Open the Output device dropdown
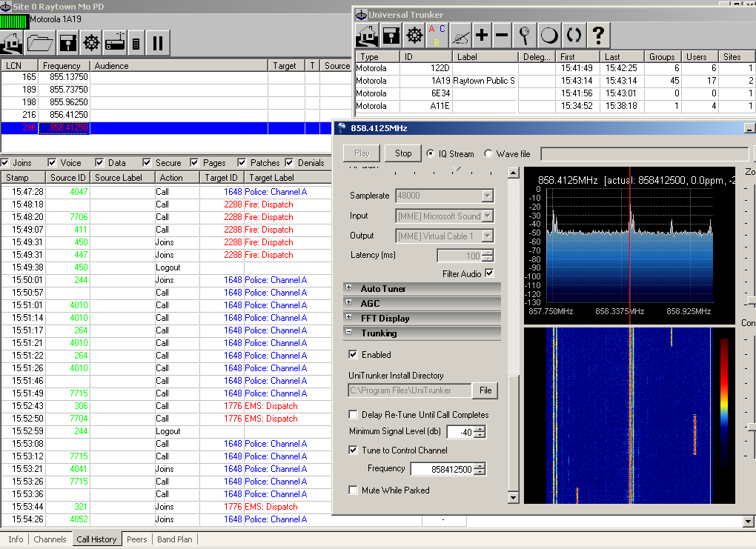The width and height of the screenshot is (756, 549). click(x=488, y=236)
